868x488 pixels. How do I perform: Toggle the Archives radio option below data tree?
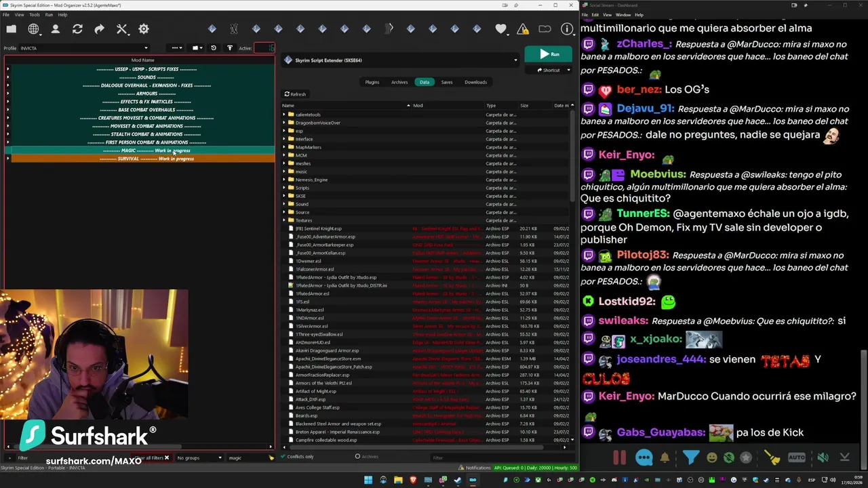point(366,456)
